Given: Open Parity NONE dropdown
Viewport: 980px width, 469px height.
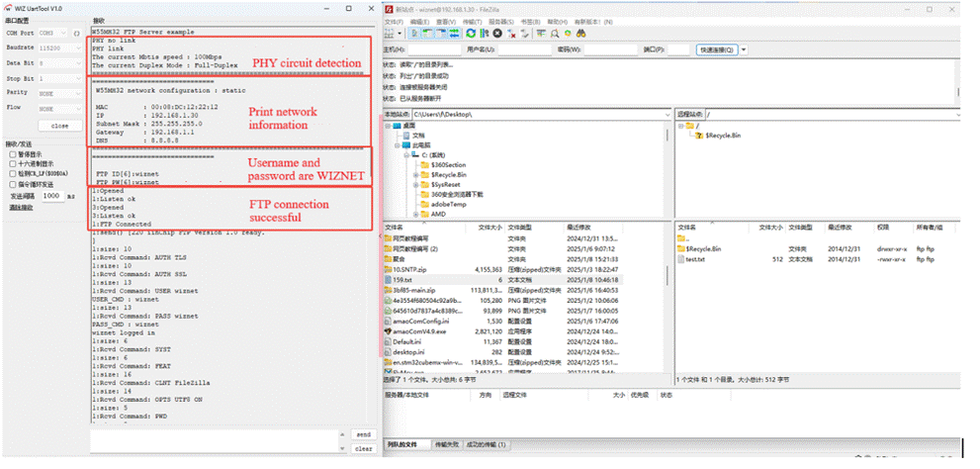Looking at the screenshot, I should click(60, 94).
